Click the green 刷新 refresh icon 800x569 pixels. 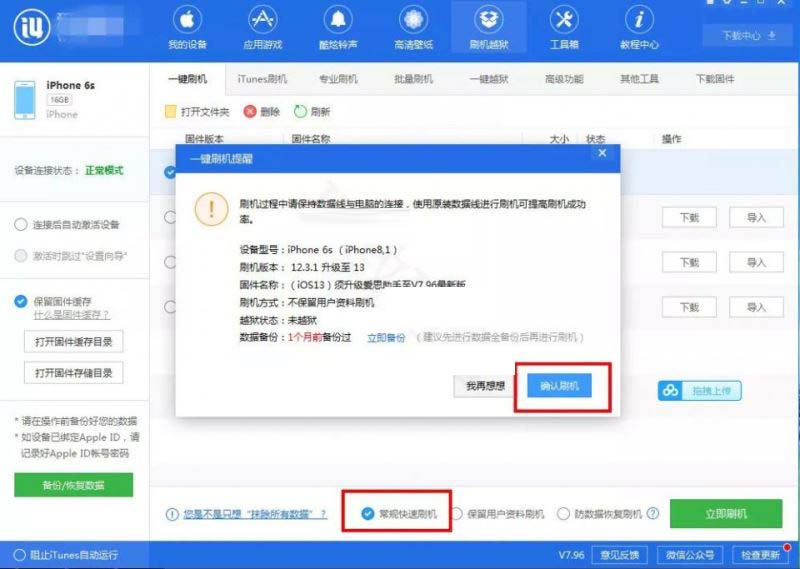[300, 112]
